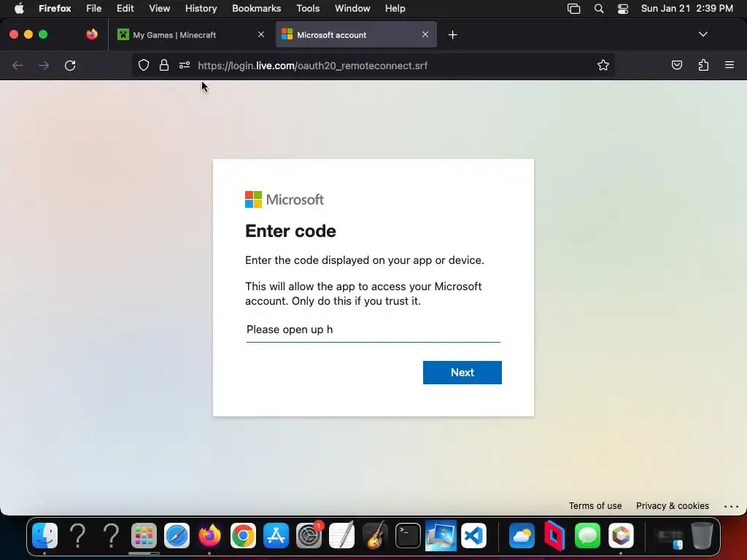The height and width of the screenshot is (560, 747).
Task: Open the weather cloud app in Dock
Action: pos(522,536)
